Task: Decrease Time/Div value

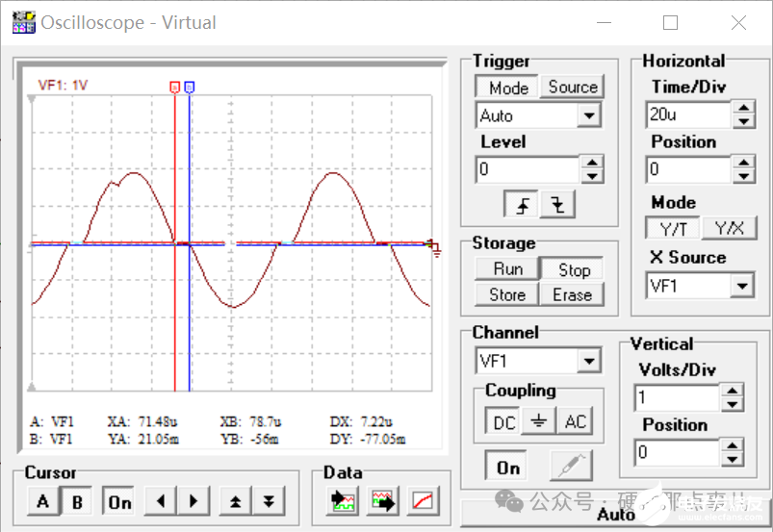Action: tap(744, 121)
